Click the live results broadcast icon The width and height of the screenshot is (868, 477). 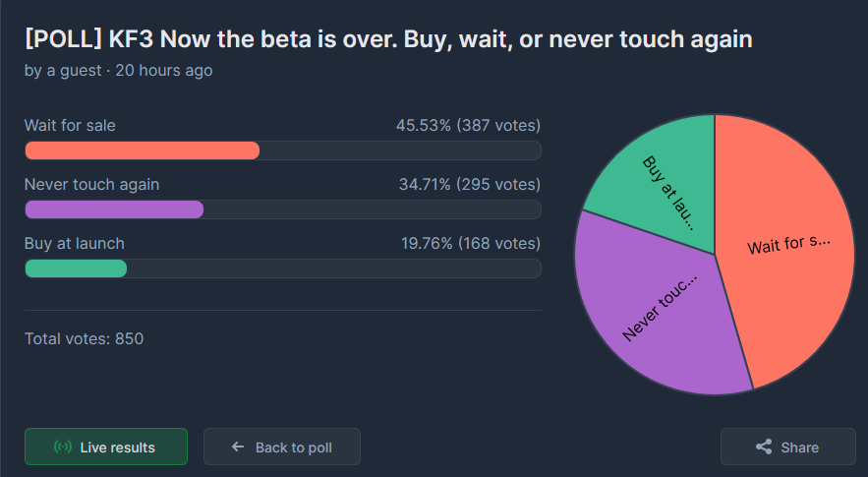63,447
